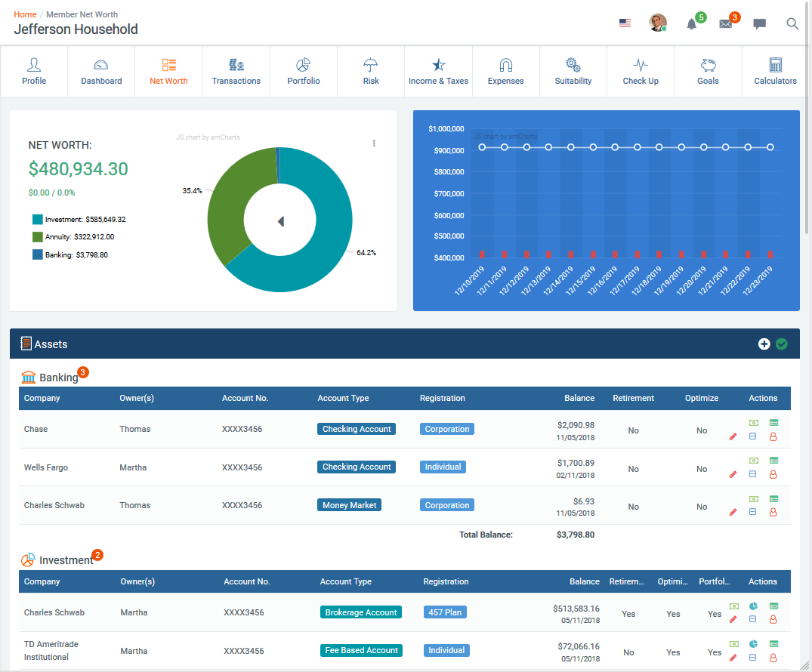The height and width of the screenshot is (672, 812).
Task: Open the US flag language selector
Action: pyautogui.click(x=625, y=23)
